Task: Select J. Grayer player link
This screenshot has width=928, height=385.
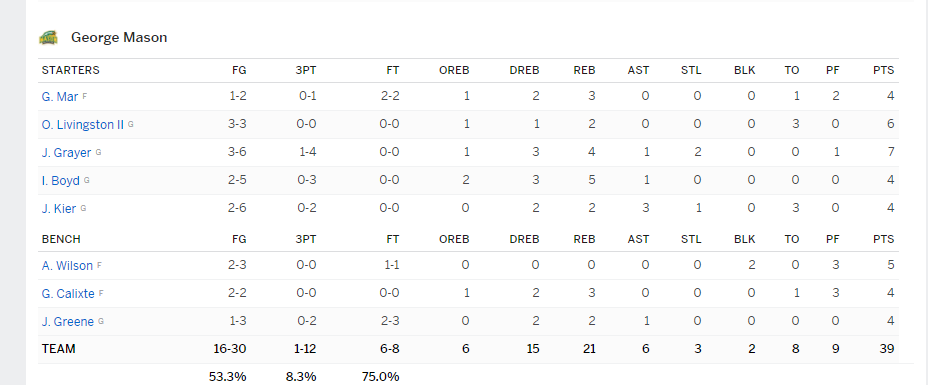Action: tap(66, 153)
